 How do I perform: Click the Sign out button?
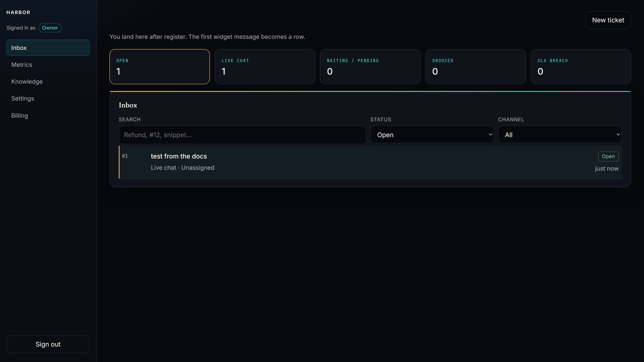[x=48, y=344]
